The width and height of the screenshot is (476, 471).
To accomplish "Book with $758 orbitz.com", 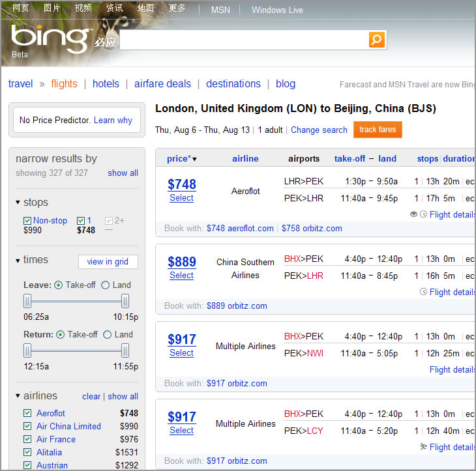I will click(312, 228).
